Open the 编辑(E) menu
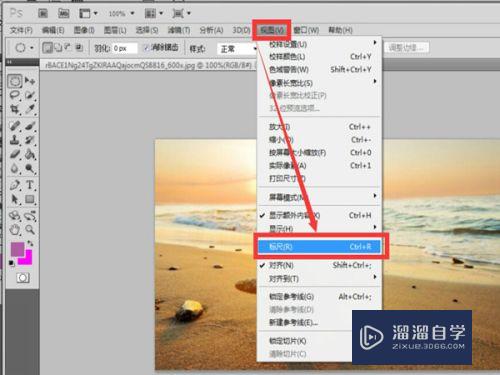The width and height of the screenshot is (500, 375). tap(53, 30)
